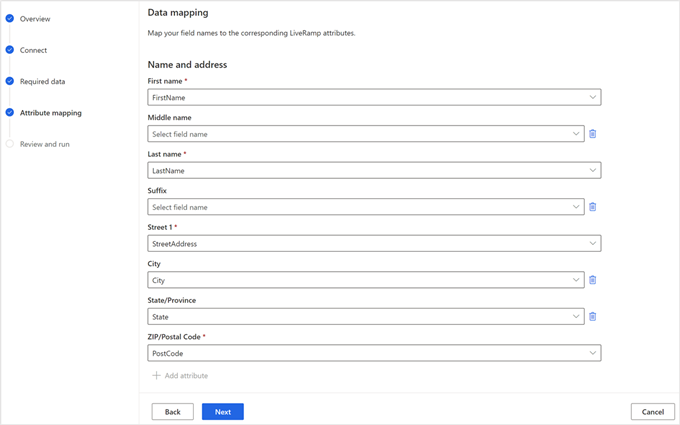
Task: Open the State/Province dropdown showing State
Action: 366,317
